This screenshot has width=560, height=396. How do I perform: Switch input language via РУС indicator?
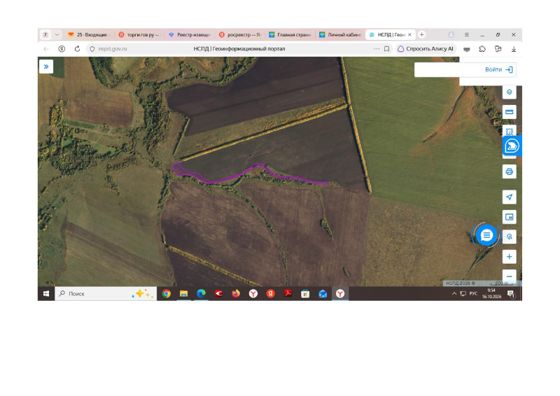473,294
